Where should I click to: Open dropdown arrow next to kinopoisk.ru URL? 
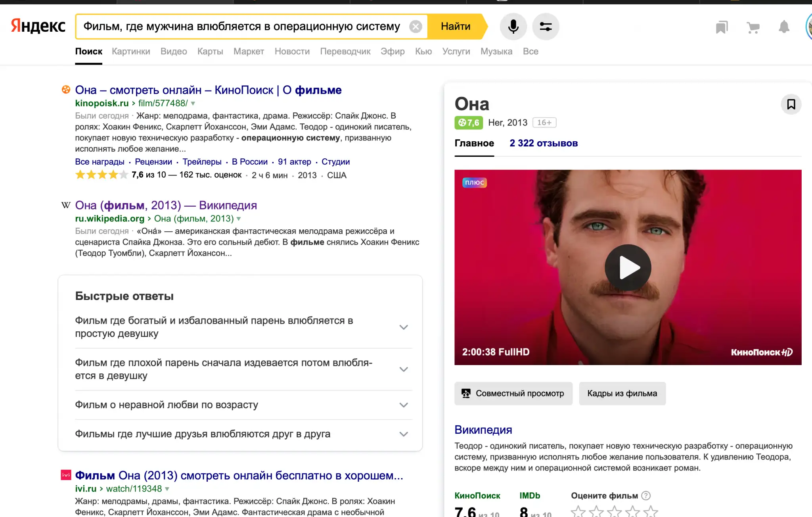(x=193, y=104)
